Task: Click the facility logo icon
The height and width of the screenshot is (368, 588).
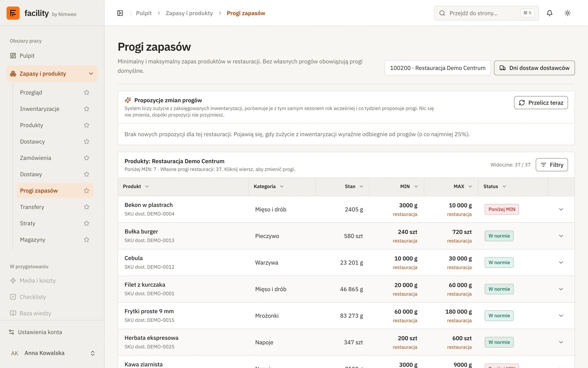Action: tap(13, 13)
